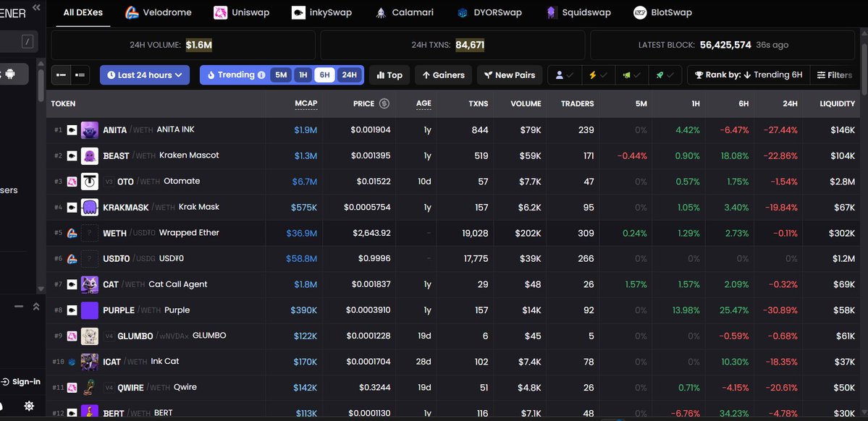Toggle the profile filter (person icon)
Image resolution: width=868 pixels, height=421 pixels.
(x=565, y=75)
